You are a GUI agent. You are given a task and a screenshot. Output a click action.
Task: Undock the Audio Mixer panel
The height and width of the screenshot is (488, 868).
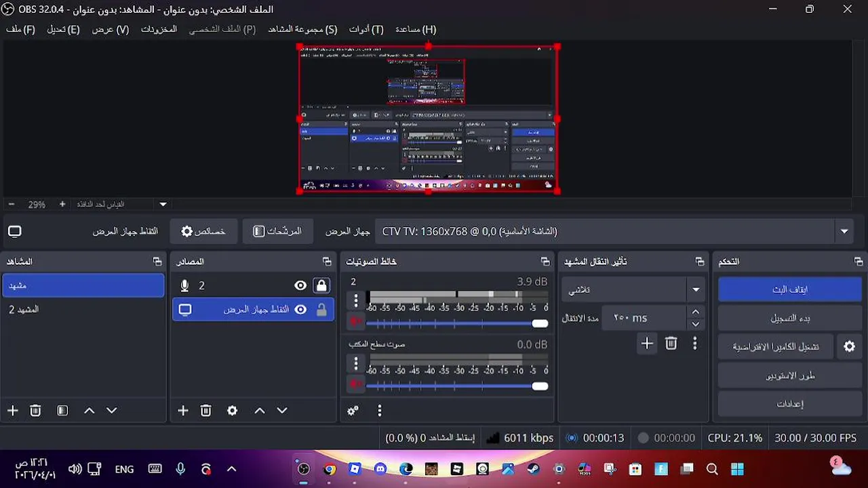coord(545,262)
